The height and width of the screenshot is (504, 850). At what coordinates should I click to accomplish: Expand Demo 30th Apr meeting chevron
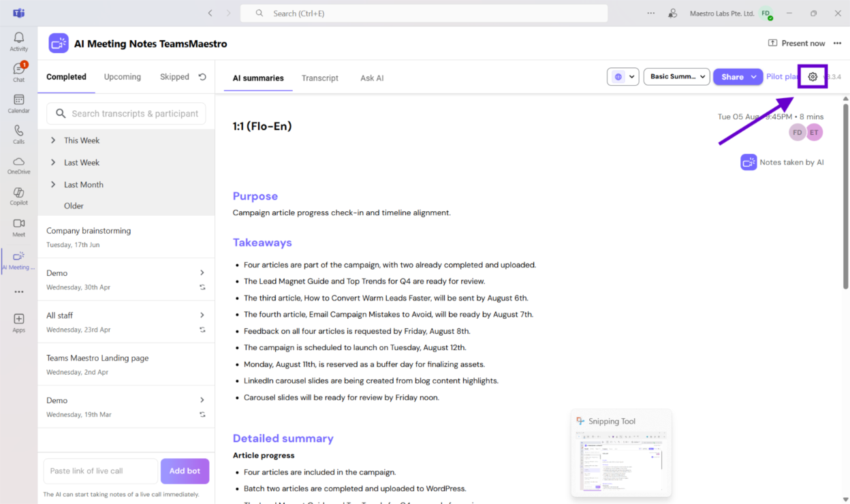pyautogui.click(x=202, y=272)
